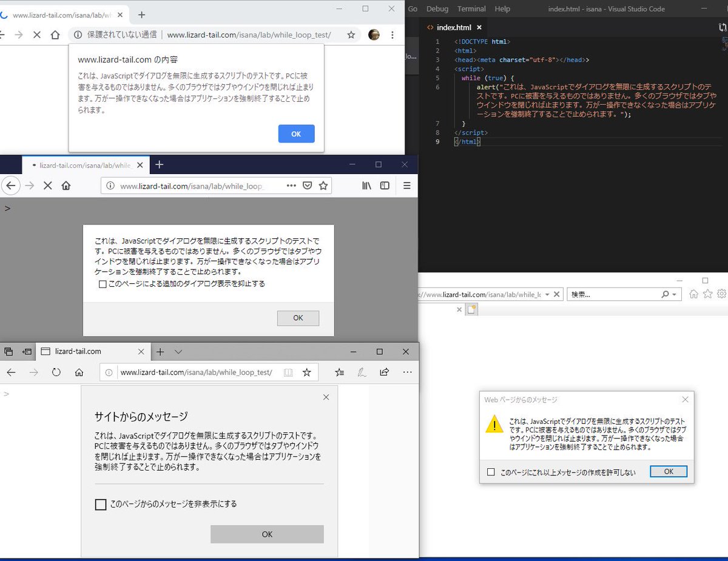
Task: Click OK in the Firefox alert dialog
Action: [x=298, y=318]
